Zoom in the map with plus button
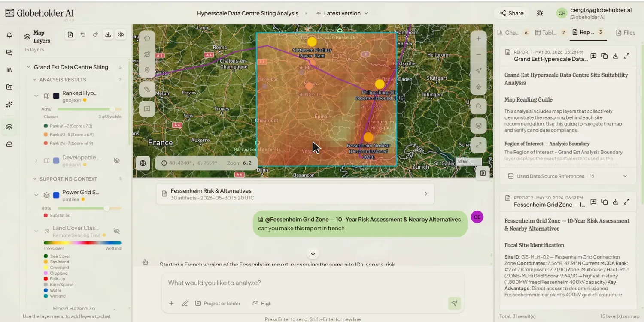Viewport: 644px width, 322px height. point(478,39)
